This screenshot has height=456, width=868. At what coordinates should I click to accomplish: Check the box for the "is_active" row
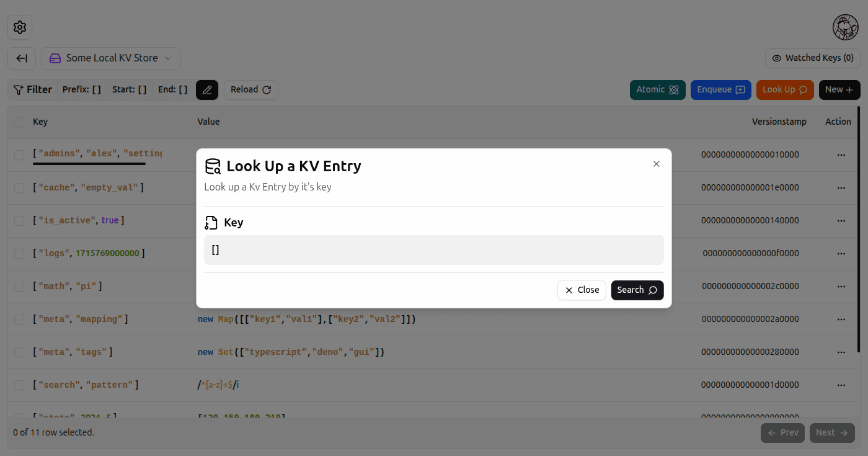point(19,220)
